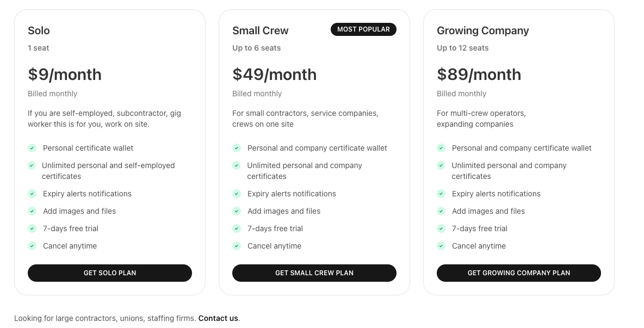Click the Get Small Crew Plan button

tap(314, 273)
